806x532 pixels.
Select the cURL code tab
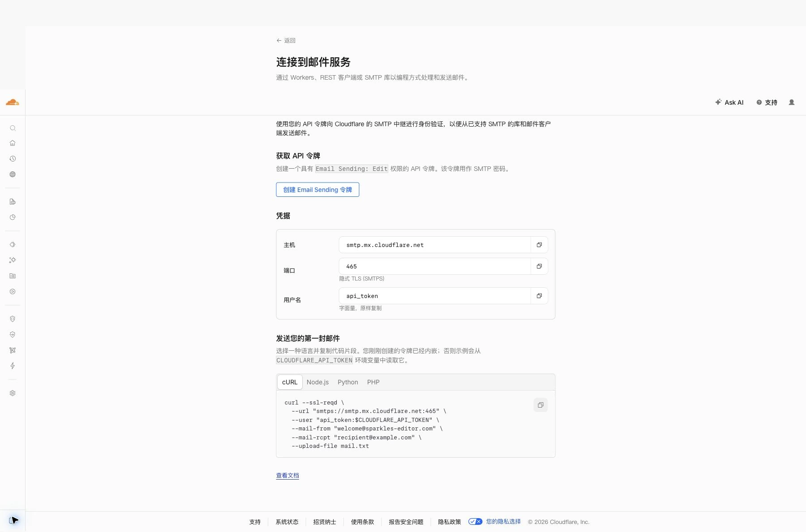[x=290, y=382]
